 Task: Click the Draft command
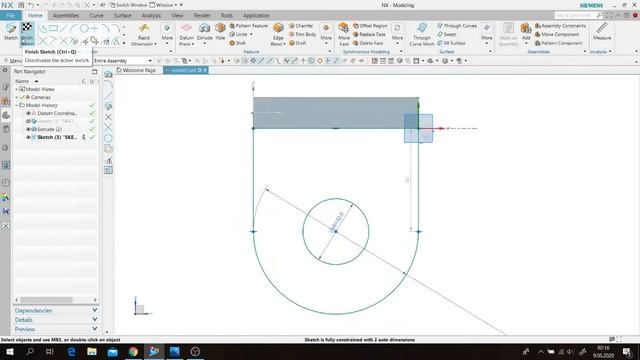pos(298,43)
